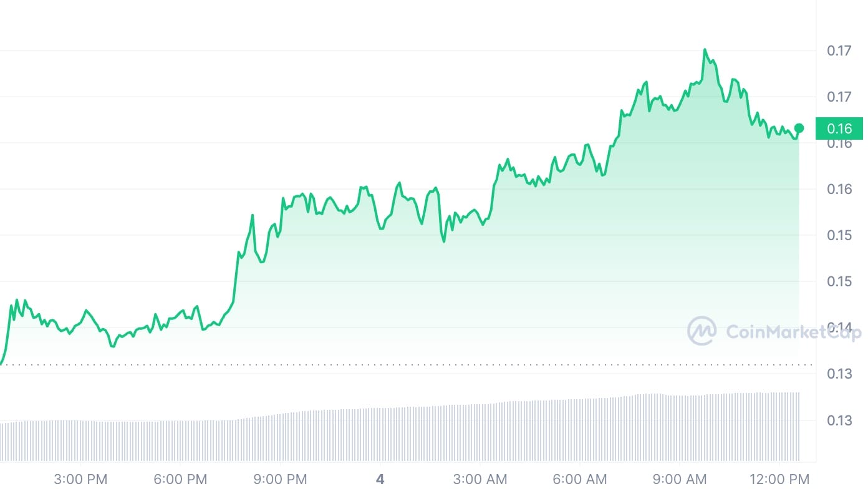Select the topmost 0.17 price axis label

point(839,51)
